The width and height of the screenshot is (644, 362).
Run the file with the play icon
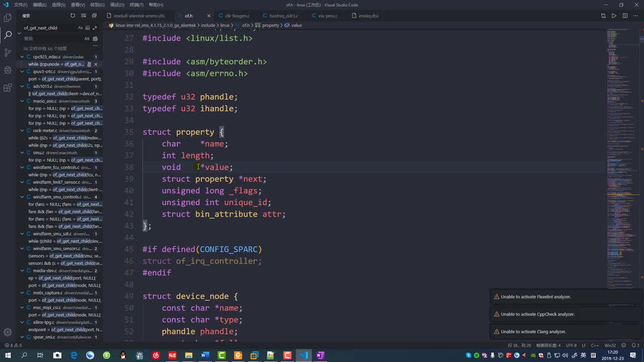(614, 16)
